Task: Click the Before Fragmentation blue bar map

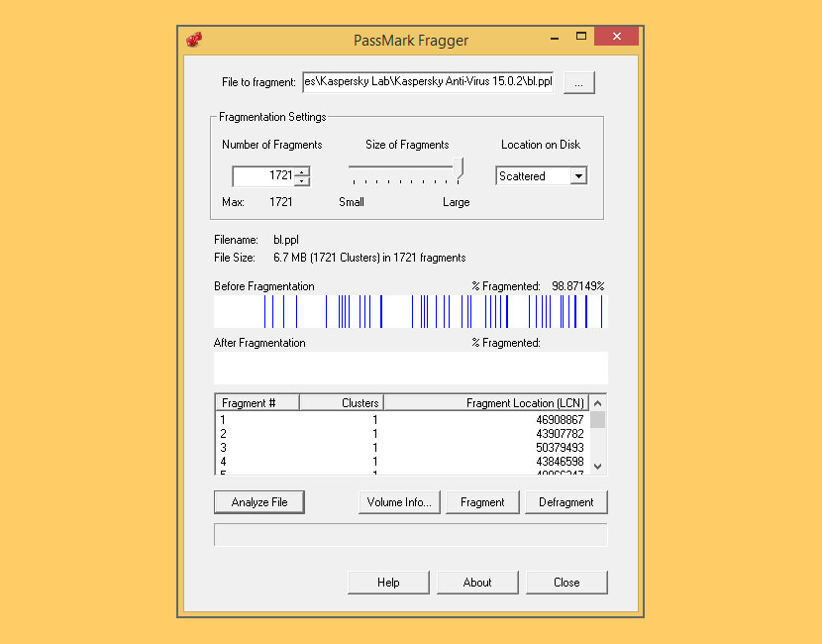Action: tap(410, 311)
